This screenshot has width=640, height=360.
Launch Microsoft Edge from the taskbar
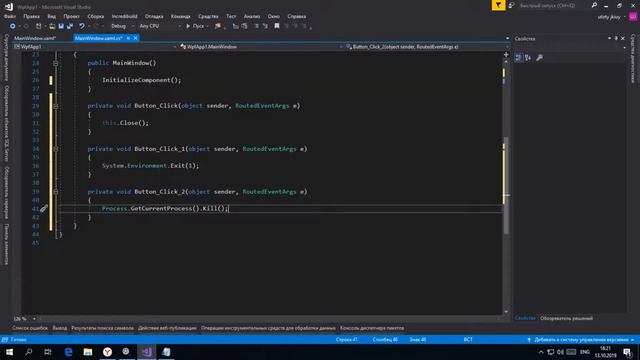pos(68,352)
